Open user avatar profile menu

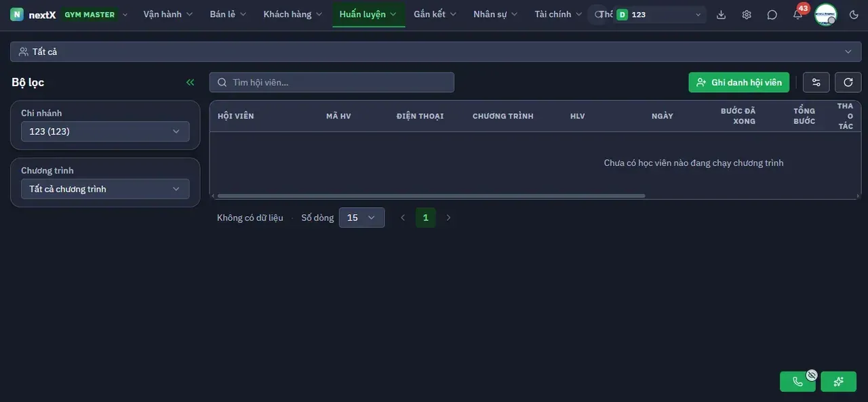(x=826, y=14)
